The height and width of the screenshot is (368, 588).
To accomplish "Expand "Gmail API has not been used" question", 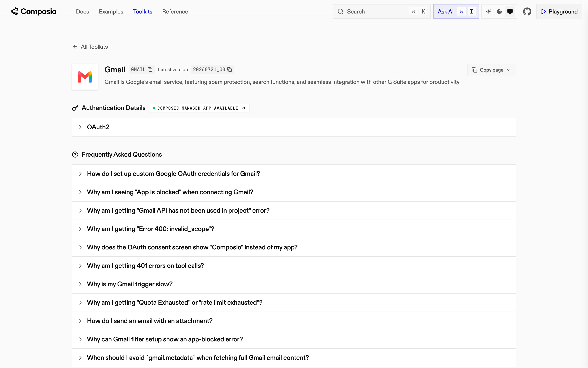I will click(x=294, y=211).
